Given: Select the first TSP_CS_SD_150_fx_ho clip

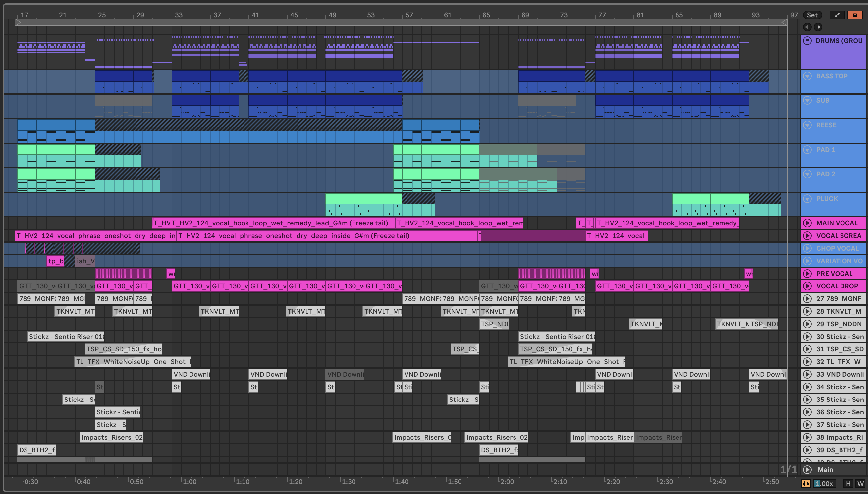Looking at the screenshot, I should click(x=123, y=349).
